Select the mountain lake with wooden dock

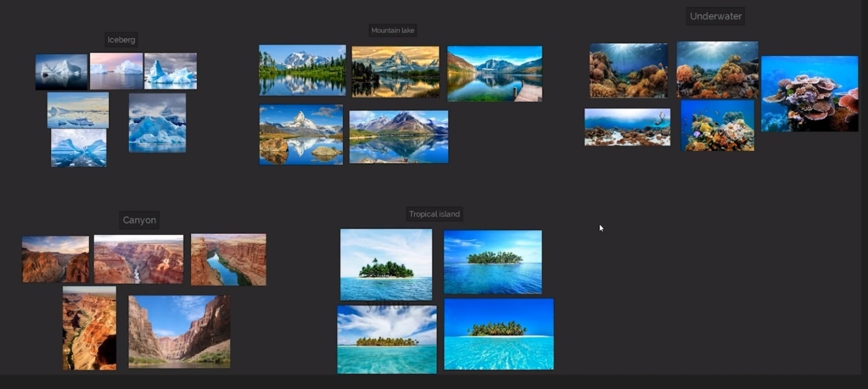pos(495,74)
